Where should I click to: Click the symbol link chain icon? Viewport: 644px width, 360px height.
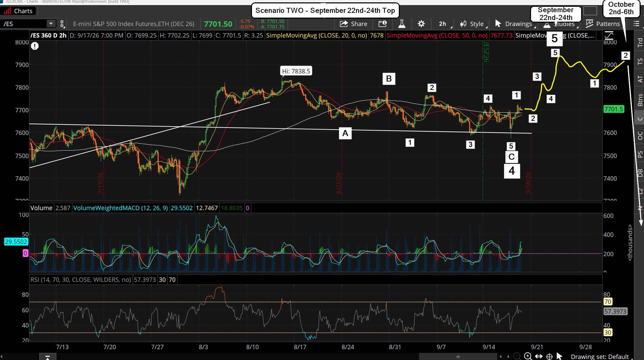point(62,24)
